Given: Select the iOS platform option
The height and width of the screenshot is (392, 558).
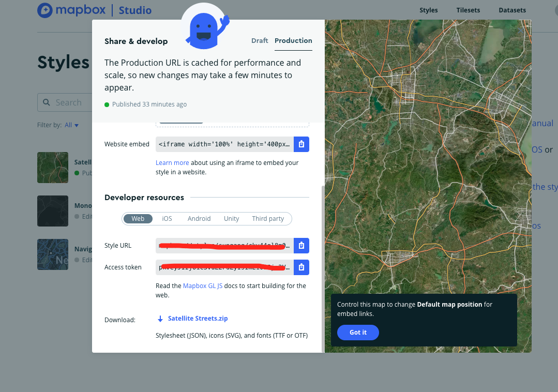Looking at the screenshot, I should coord(167,218).
